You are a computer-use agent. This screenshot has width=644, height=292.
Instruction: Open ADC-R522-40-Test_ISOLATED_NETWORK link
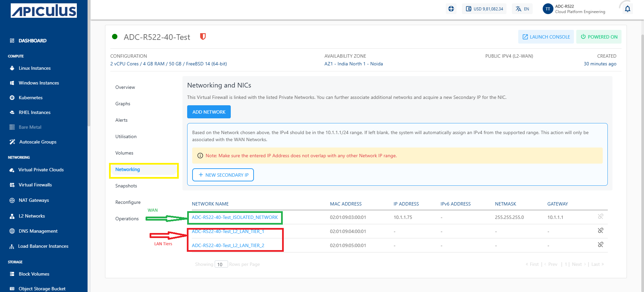pyautogui.click(x=235, y=217)
